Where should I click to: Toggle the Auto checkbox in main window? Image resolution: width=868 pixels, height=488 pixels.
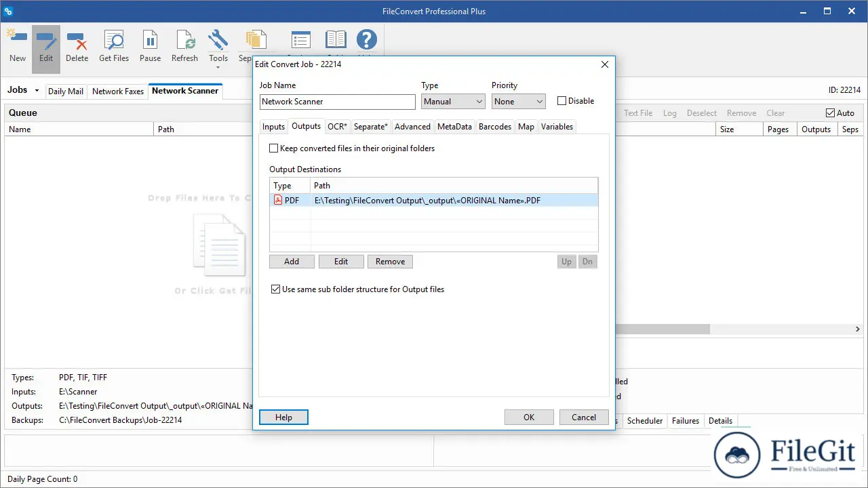pos(830,113)
